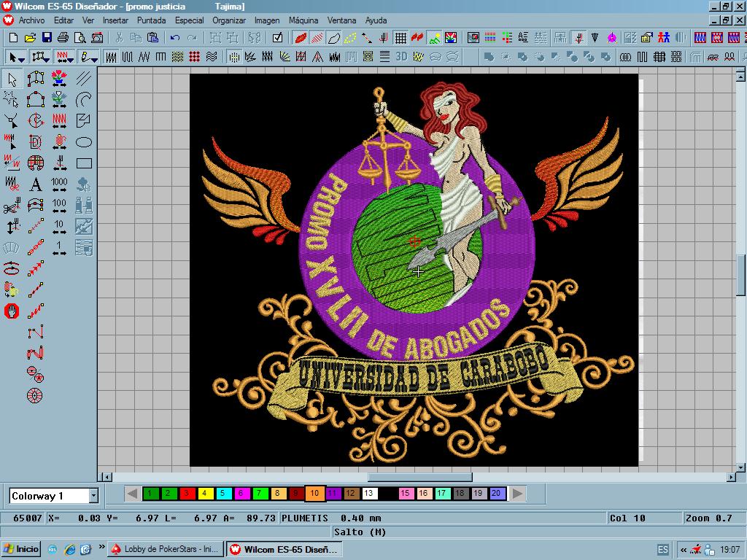Print the design using the printer icon
Screen dimensions: 747x560
(x=63, y=38)
